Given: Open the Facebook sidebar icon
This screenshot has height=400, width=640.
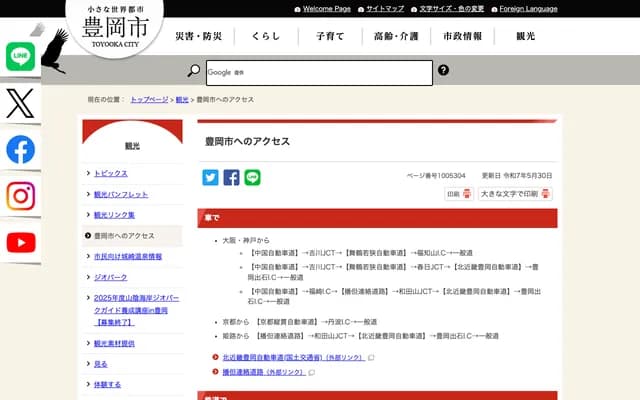Looking at the screenshot, I should 20,149.
